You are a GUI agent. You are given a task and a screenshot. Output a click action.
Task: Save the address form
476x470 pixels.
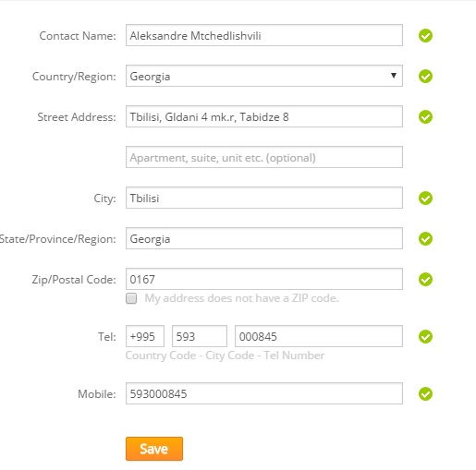(154, 449)
